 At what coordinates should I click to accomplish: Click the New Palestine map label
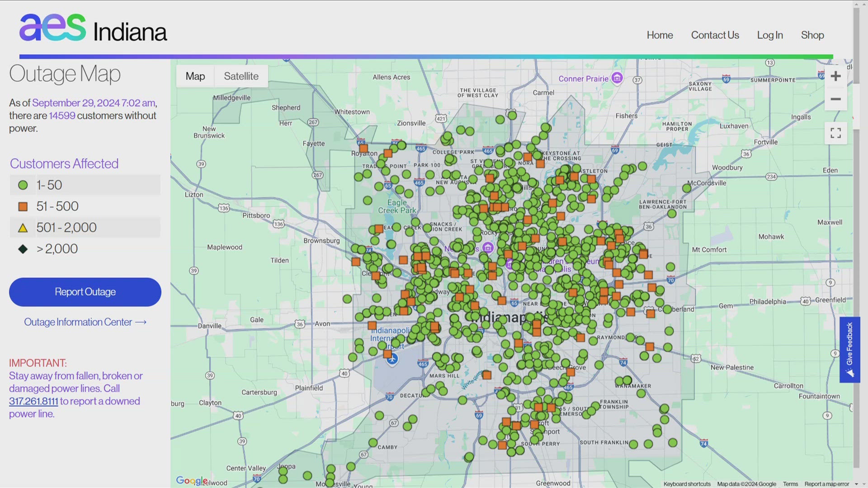click(732, 367)
